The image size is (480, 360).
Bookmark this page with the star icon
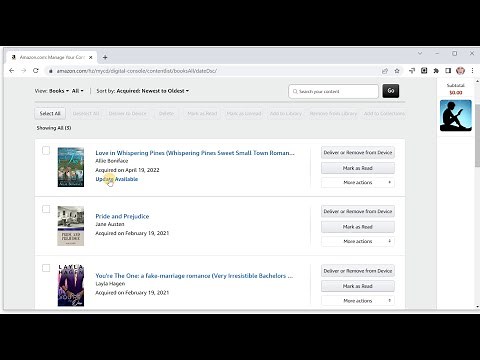coord(397,71)
